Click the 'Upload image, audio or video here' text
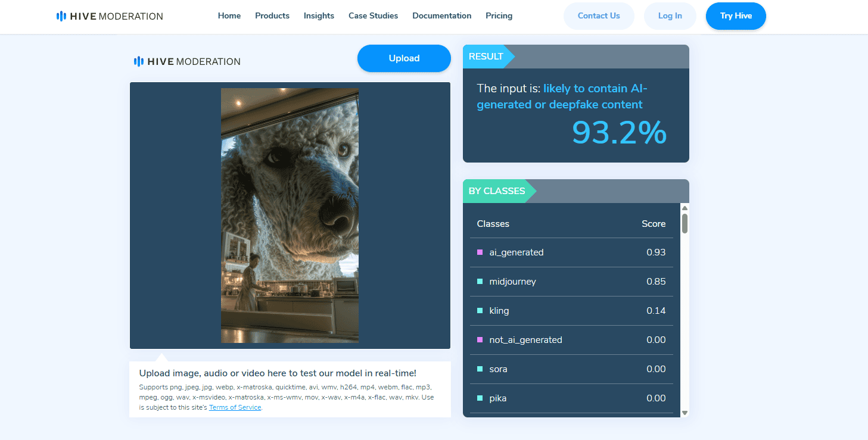 278,373
